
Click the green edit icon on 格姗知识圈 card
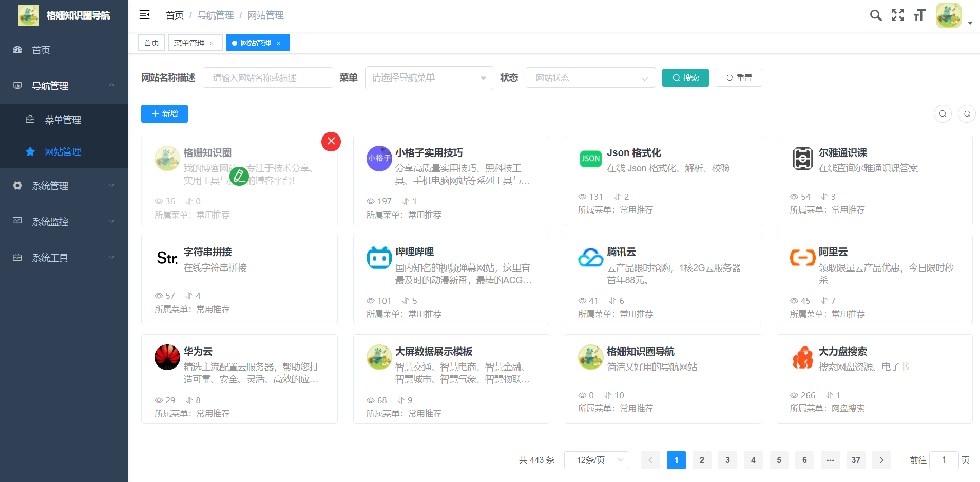239,176
